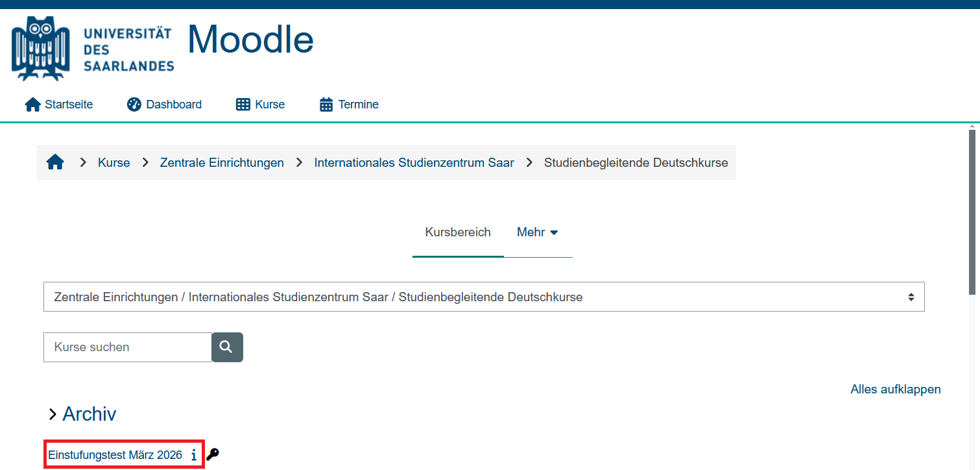Click inside the Kurse suchen search field
Viewport: 980px width, 470px height.
pyautogui.click(x=126, y=347)
